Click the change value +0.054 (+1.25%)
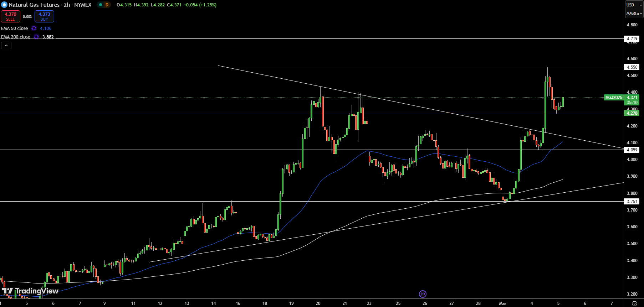The height and width of the screenshot is (307, 644). (x=200, y=5)
